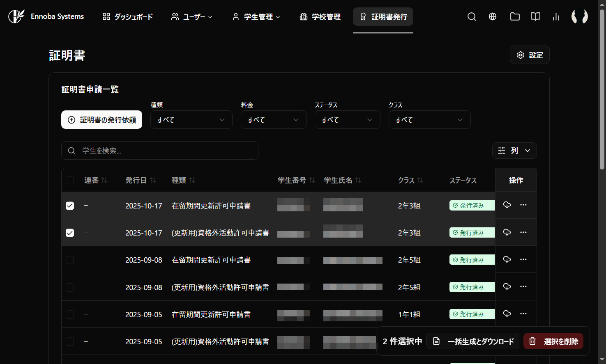Sort the table by 学生氏名

342,180
